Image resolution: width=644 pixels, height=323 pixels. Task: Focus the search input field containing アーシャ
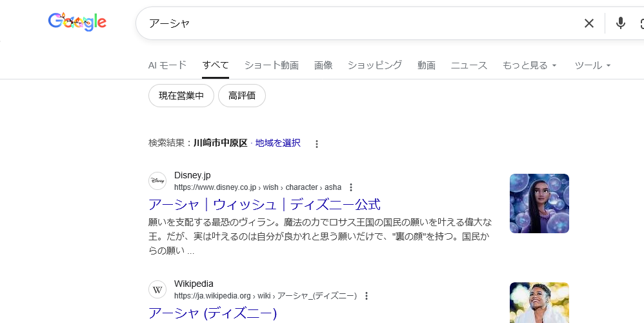coord(355,23)
